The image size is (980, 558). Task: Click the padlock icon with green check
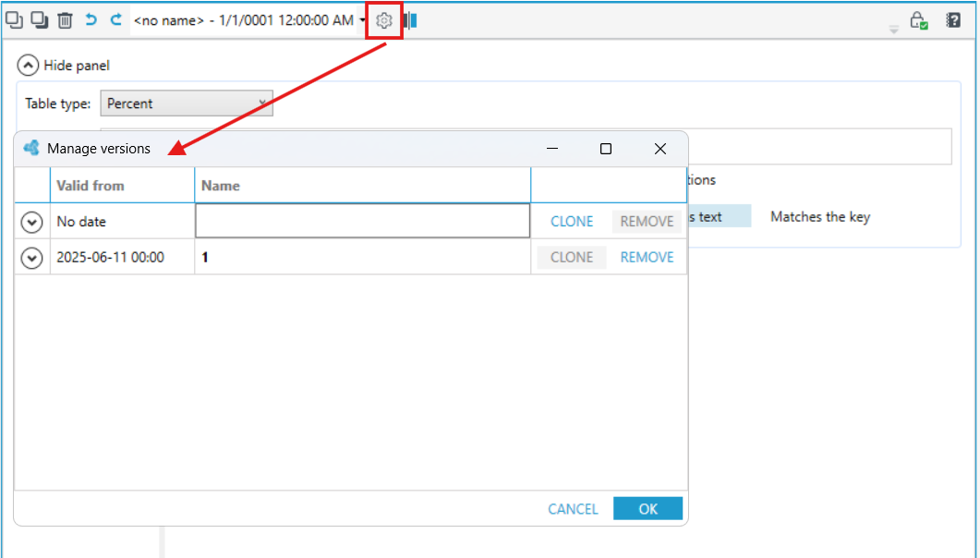[x=918, y=20]
